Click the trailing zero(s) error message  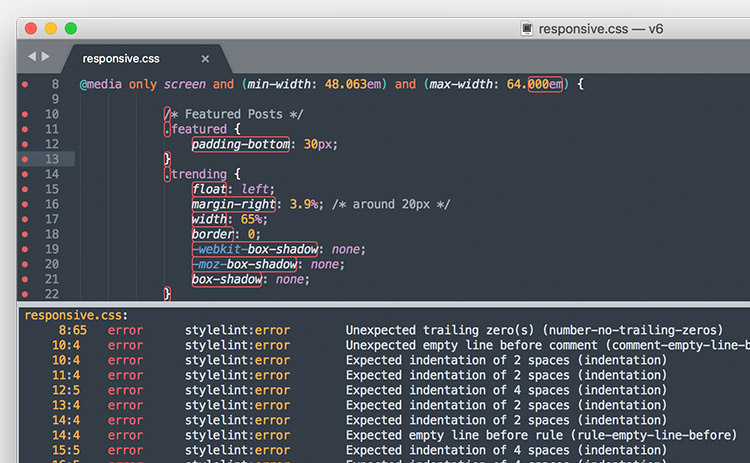[534, 331]
